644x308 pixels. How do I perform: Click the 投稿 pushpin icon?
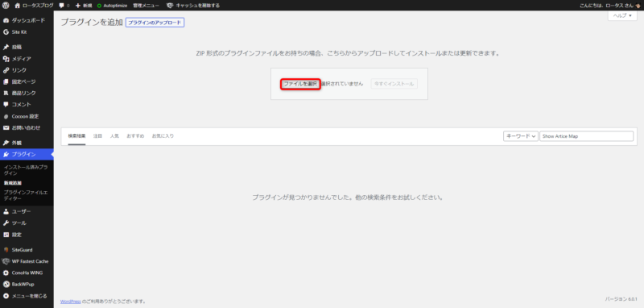[x=6, y=47]
